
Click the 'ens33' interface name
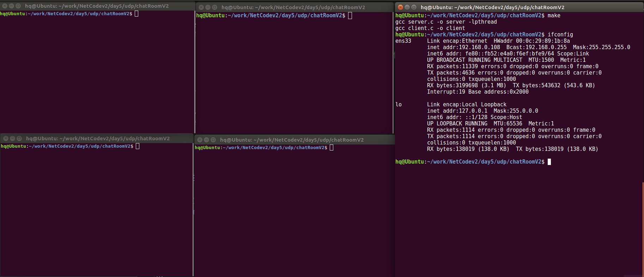click(x=403, y=41)
